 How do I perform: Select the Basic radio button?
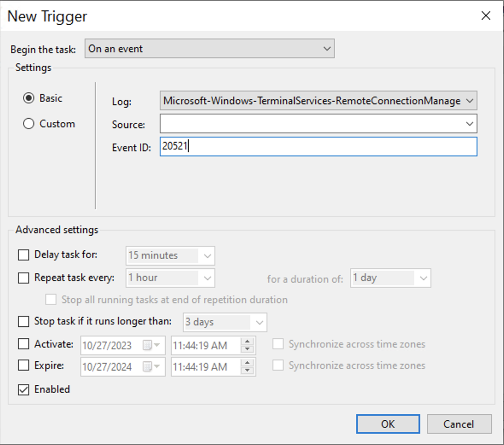tap(29, 98)
